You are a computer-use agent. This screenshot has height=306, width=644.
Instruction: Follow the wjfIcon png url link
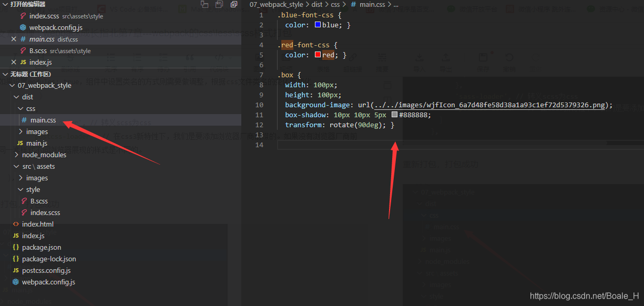(x=489, y=105)
